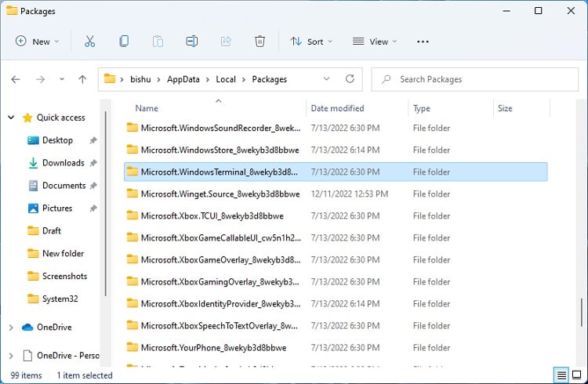Open the Sort dropdown menu

tap(311, 42)
